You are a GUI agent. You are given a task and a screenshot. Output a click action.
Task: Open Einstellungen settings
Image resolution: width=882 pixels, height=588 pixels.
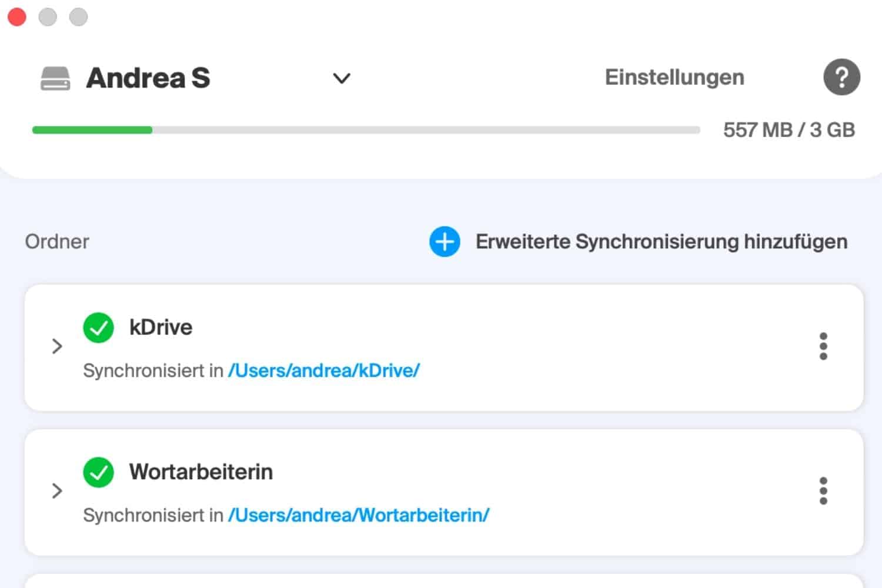tap(674, 78)
